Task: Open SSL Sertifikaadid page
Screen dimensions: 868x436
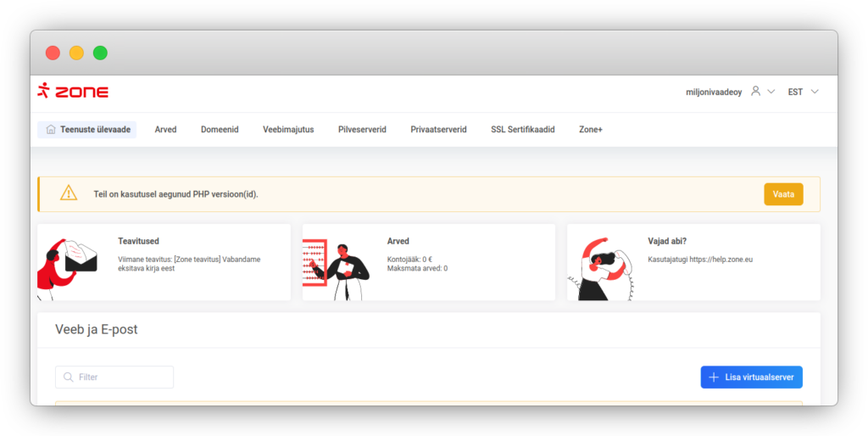Action: 522,130
